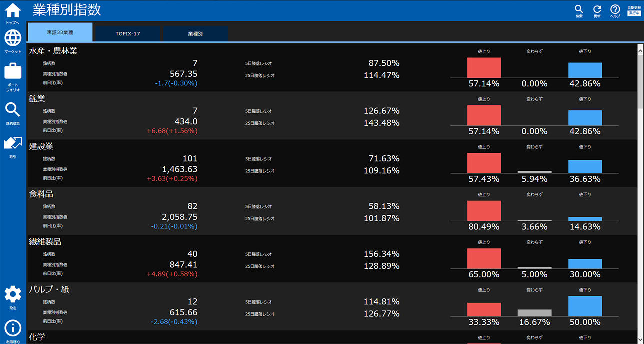Click the 25-day ratio 128.89%
This screenshot has height=344, width=644.
[x=381, y=266]
